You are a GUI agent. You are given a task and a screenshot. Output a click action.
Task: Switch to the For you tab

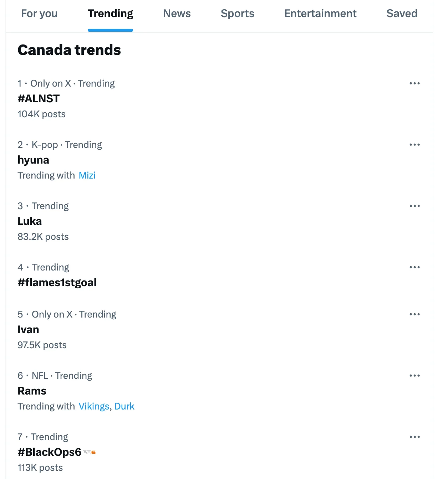pyautogui.click(x=39, y=14)
